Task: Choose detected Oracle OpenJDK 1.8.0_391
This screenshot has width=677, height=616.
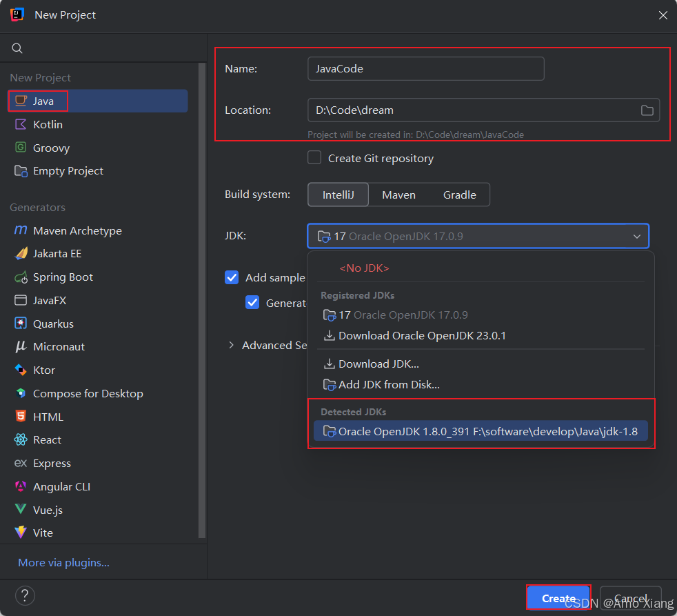Action: (x=481, y=432)
